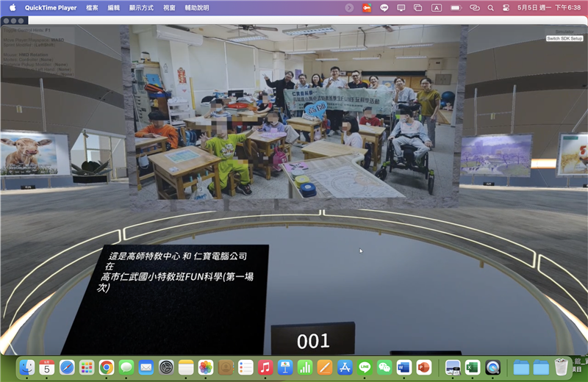
Task: Select the cow picture on left wall
Action: 35,154
